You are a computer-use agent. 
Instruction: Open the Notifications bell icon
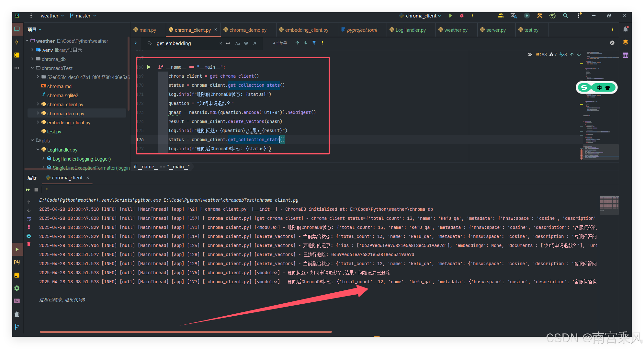click(626, 29)
